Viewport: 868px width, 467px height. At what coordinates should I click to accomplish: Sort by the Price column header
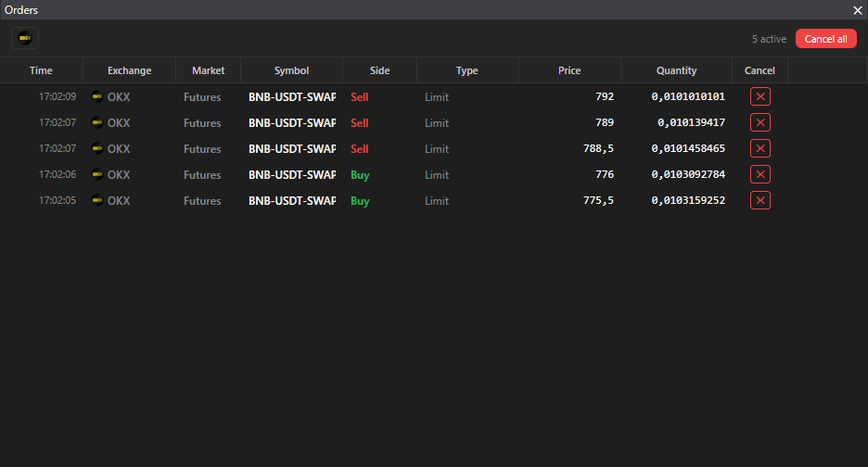coord(569,70)
